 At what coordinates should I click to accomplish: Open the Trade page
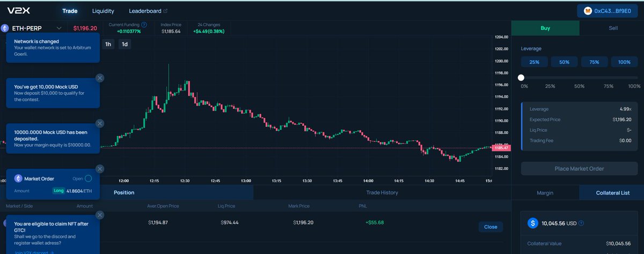pos(70,11)
